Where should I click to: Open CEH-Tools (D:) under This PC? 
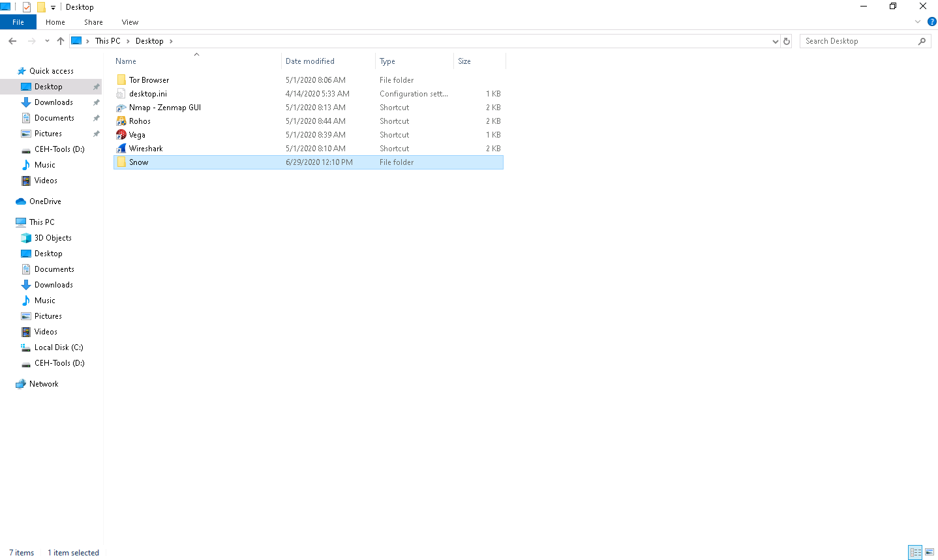(x=59, y=363)
